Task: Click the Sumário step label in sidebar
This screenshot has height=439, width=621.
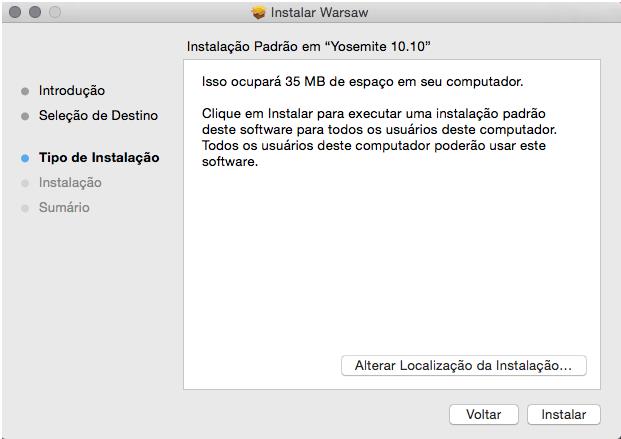Action: click(64, 208)
